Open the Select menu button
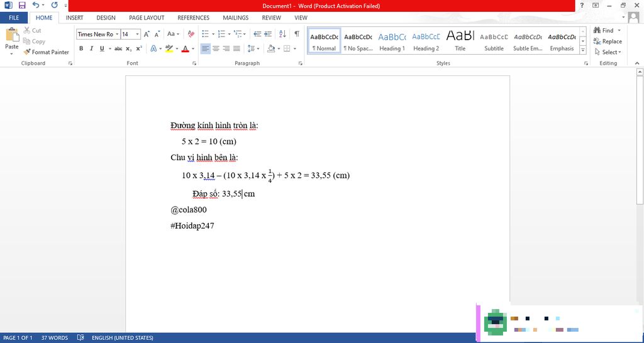This screenshot has height=343, width=644. pos(608,52)
